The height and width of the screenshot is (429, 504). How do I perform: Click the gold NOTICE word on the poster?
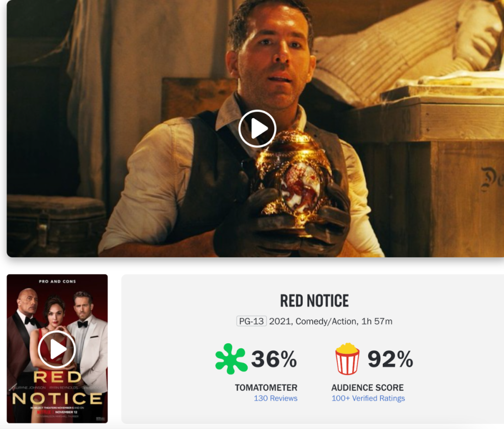click(57, 399)
